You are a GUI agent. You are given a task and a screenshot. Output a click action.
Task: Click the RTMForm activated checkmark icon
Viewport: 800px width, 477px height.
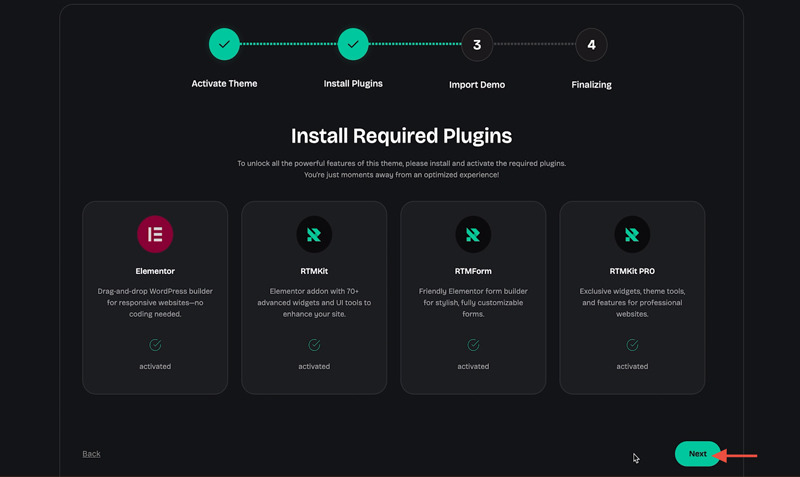tap(473, 345)
